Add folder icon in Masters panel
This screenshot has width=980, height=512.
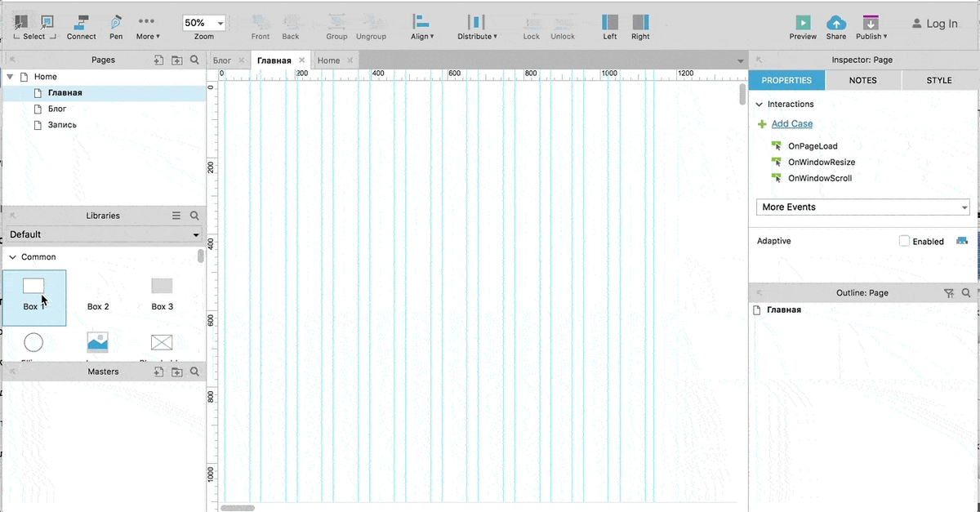(x=176, y=372)
